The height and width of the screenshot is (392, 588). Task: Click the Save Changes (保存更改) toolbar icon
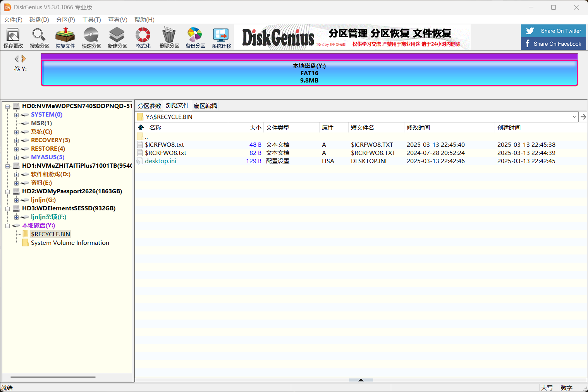point(13,38)
